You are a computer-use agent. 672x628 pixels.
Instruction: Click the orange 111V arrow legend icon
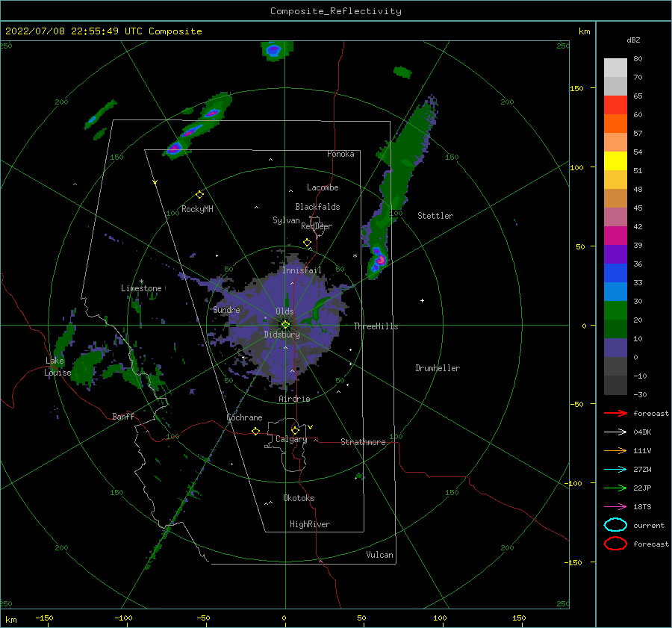point(615,450)
